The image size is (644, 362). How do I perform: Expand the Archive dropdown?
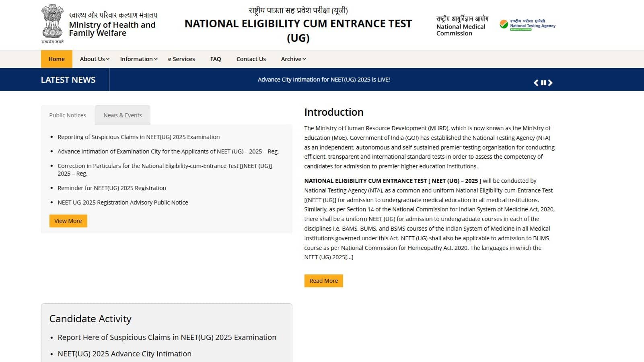pos(293,59)
